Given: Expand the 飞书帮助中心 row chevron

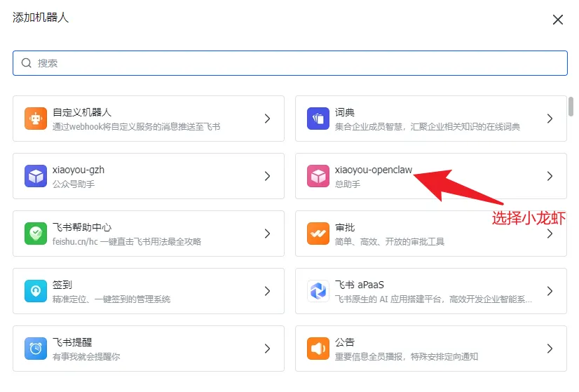Looking at the screenshot, I should coord(267,234).
